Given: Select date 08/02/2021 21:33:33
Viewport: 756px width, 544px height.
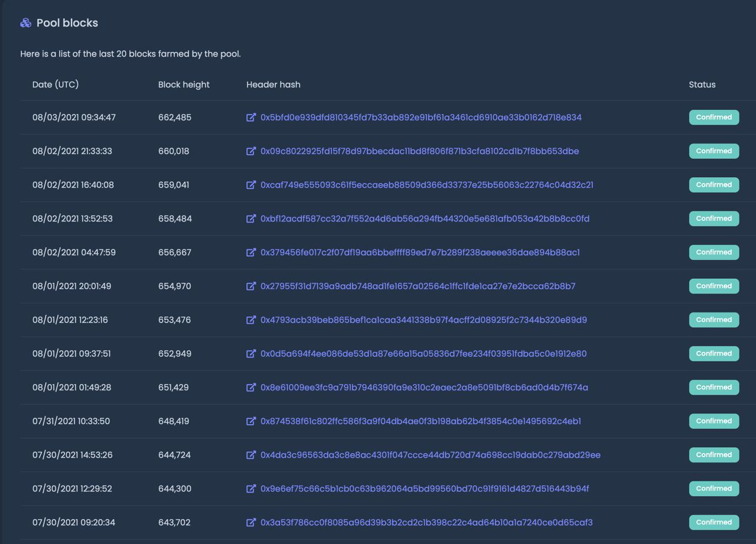Looking at the screenshot, I should click(x=72, y=151).
